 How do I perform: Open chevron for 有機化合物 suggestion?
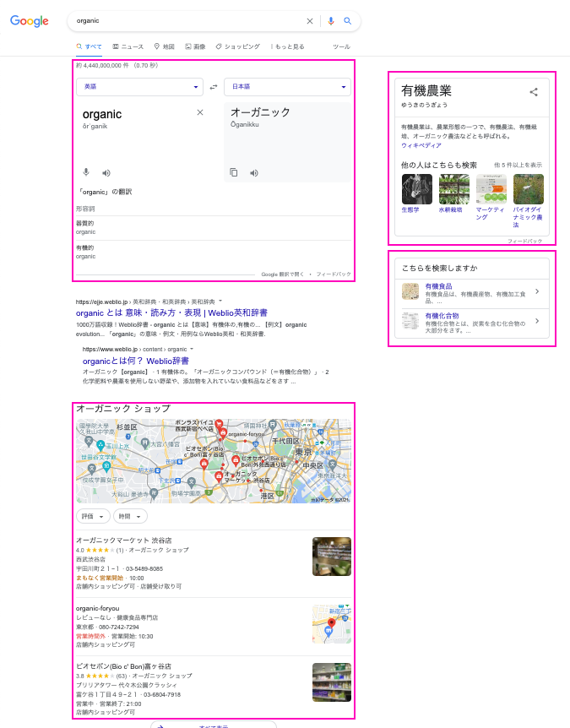[537, 321]
